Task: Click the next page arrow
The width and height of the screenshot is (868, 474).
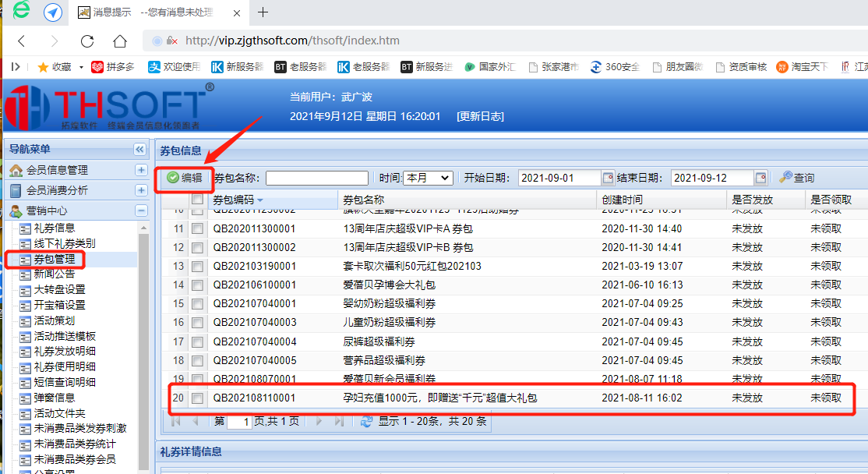Action: tap(319, 422)
